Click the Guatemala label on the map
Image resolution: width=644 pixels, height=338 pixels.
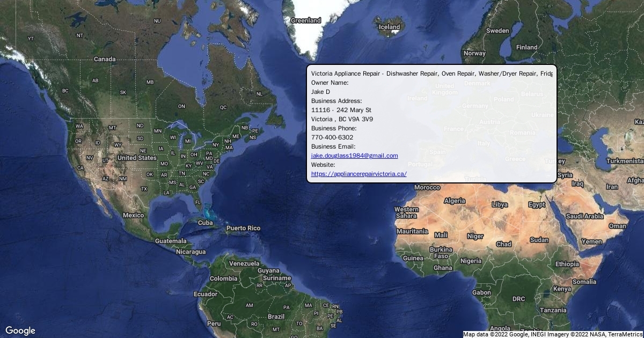coord(171,241)
